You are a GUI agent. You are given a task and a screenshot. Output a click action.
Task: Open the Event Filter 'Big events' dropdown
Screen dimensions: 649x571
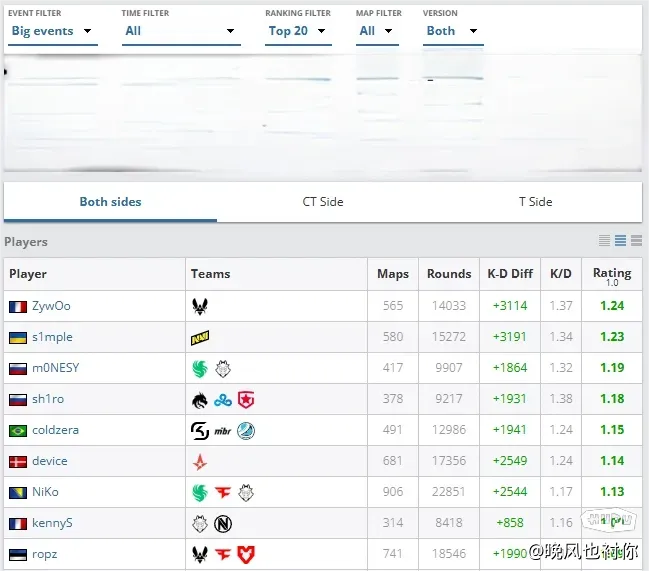point(52,31)
